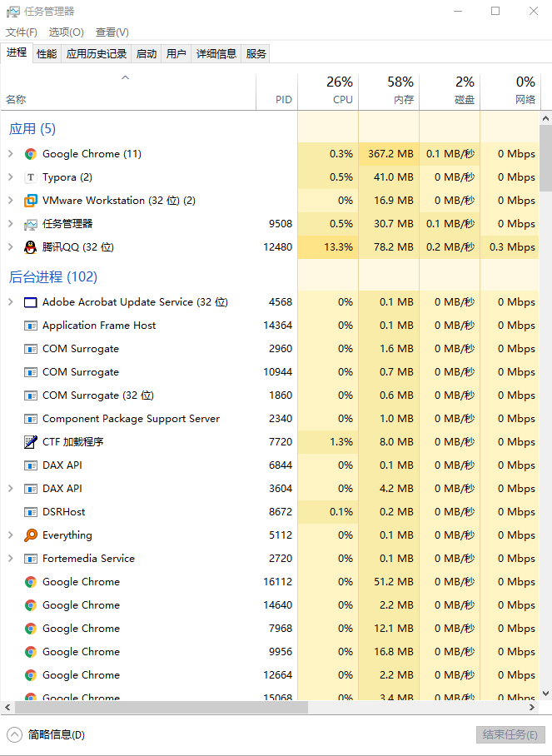Image resolution: width=552 pixels, height=756 pixels.
Task: Click the DAX API icon for PID 6844
Action: click(x=30, y=465)
